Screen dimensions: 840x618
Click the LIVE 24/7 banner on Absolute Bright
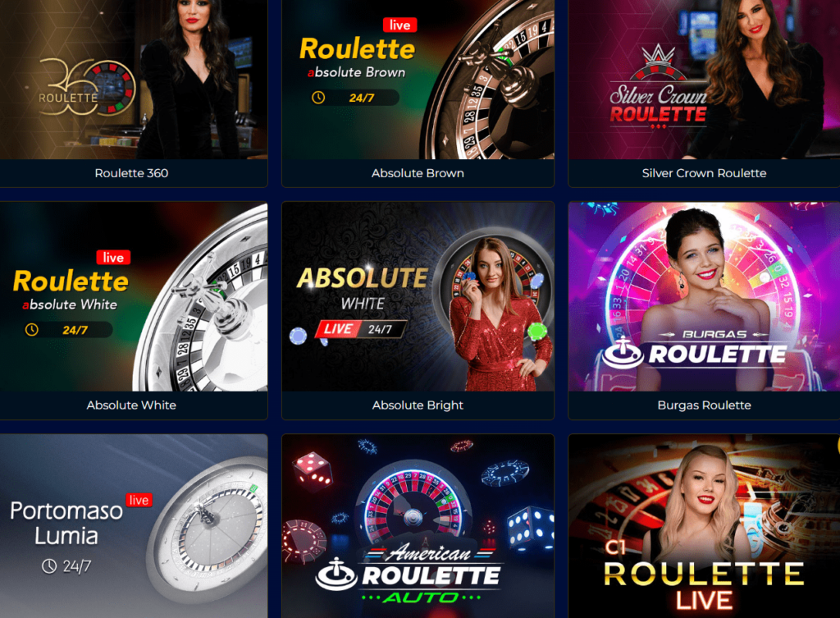point(362,329)
